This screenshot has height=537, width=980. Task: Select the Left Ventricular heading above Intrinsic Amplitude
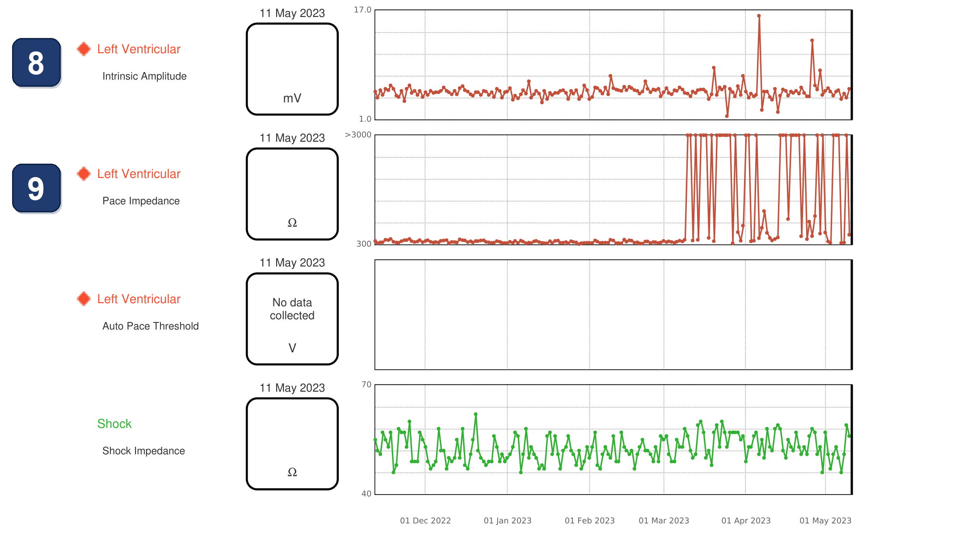click(139, 49)
